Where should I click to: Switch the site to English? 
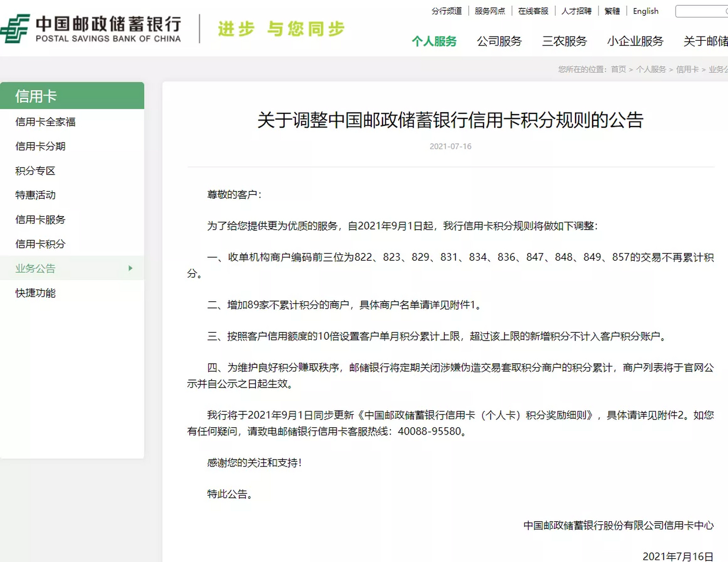coord(645,11)
